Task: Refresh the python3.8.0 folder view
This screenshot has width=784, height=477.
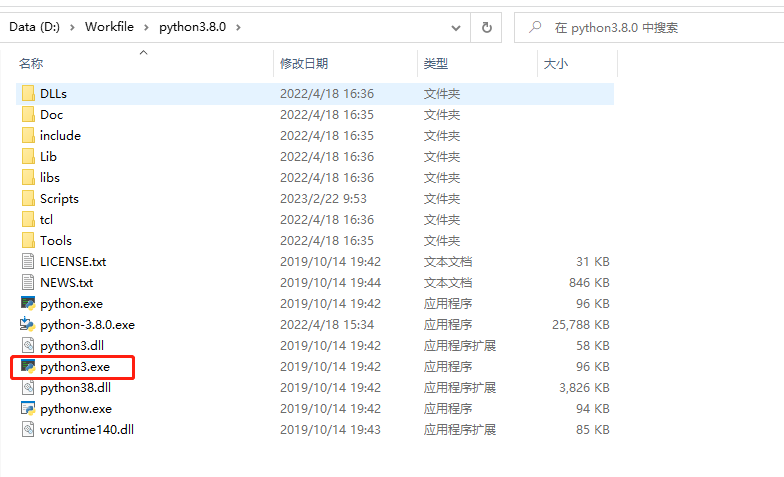Action: coord(486,28)
